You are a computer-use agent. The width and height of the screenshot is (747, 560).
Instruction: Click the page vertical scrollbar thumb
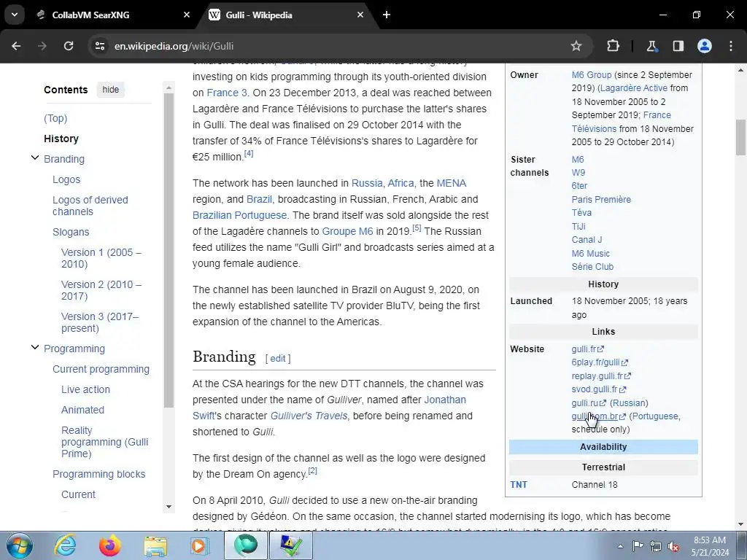[x=740, y=137]
